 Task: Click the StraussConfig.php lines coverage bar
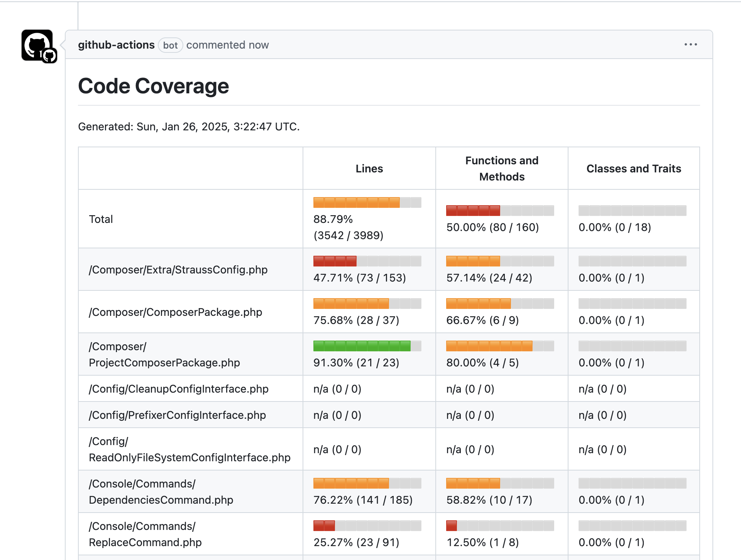pos(367,261)
